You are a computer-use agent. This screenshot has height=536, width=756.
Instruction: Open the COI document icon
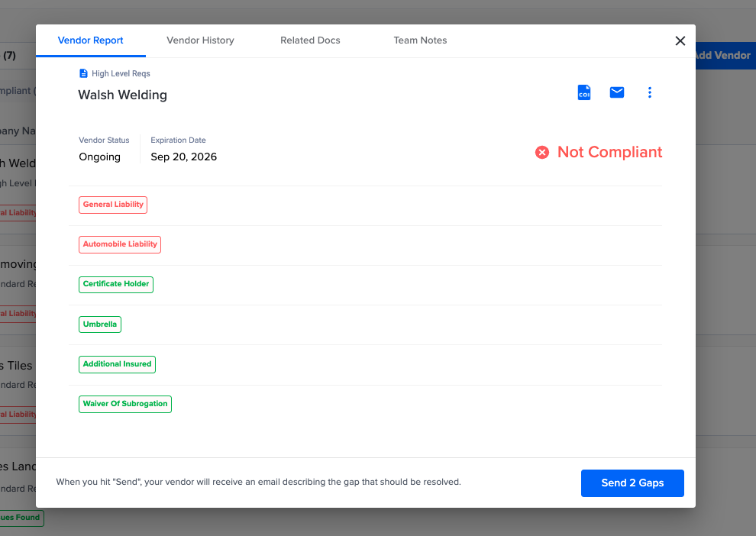click(584, 92)
